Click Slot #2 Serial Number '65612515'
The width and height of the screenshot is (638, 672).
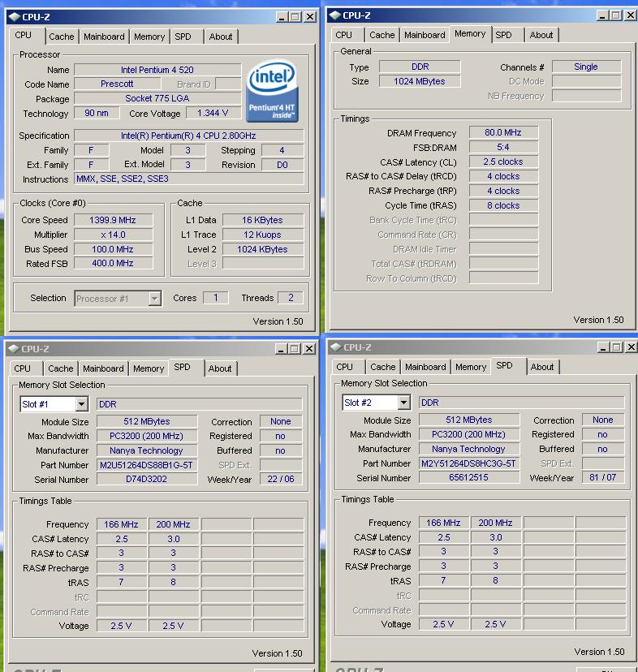coord(468,477)
